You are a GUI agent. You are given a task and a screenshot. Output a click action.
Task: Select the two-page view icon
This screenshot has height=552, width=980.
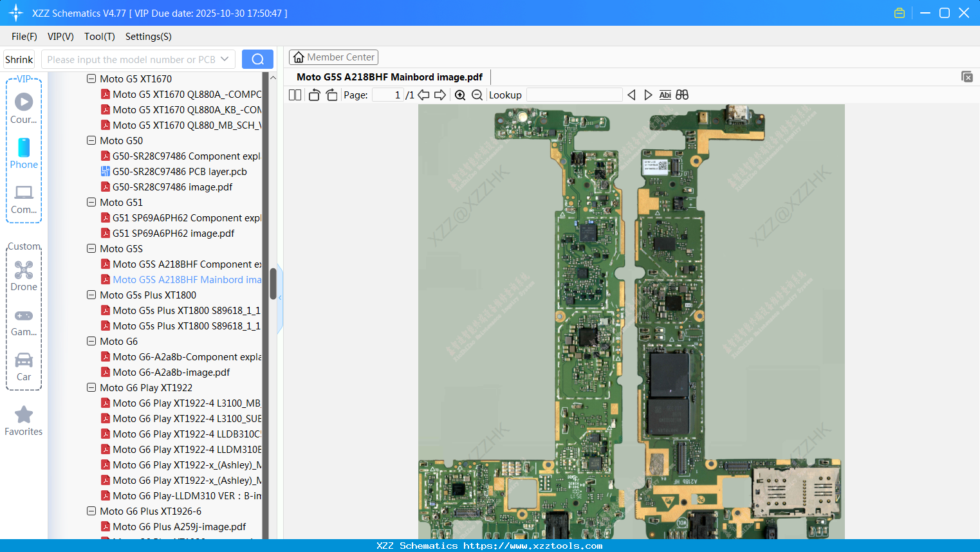pyautogui.click(x=294, y=95)
